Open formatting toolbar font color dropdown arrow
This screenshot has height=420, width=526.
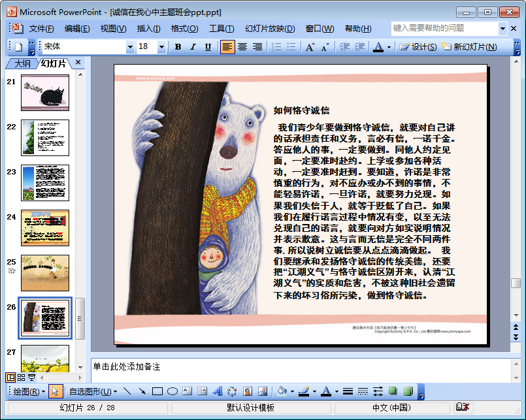pos(389,47)
